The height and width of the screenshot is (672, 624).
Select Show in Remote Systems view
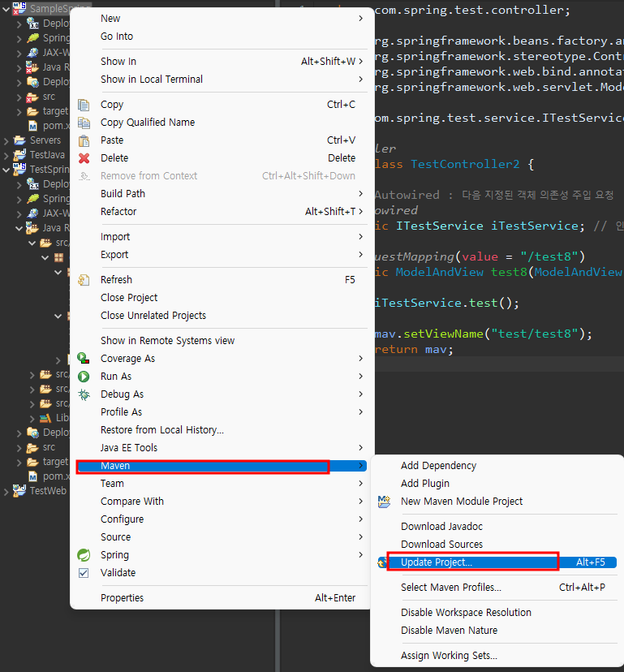tap(222, 341)
